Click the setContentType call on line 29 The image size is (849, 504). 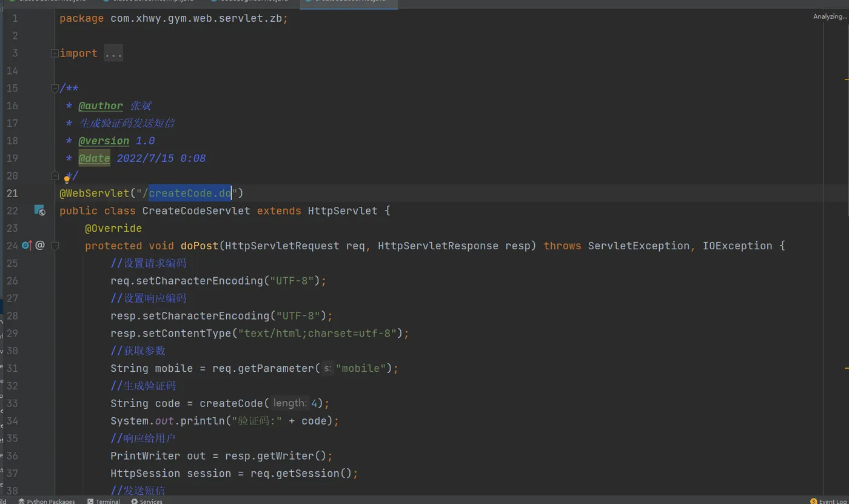click(x=187, y=334)
